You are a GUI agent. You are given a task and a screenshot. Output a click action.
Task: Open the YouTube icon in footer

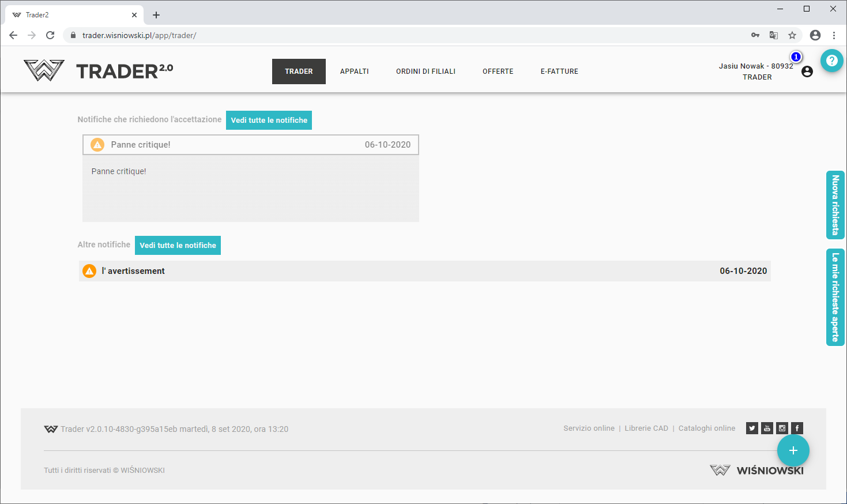pos(767,428)
